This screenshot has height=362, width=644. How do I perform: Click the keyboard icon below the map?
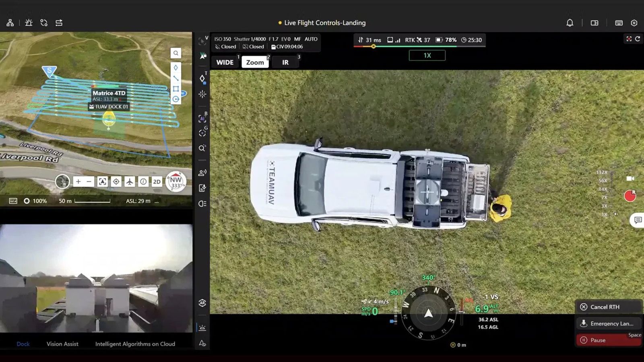pos(13,201)
